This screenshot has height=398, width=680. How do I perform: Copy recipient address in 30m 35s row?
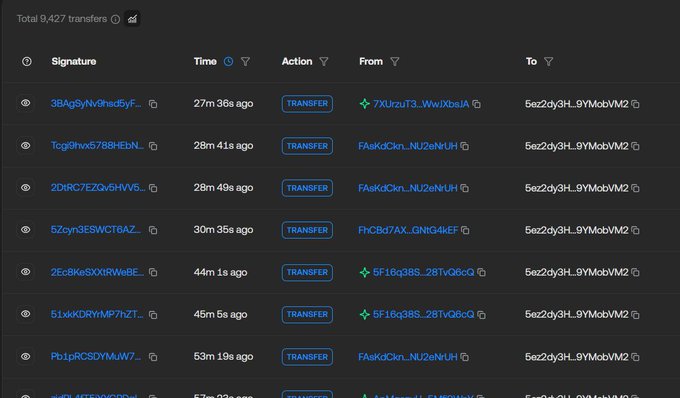635,230
